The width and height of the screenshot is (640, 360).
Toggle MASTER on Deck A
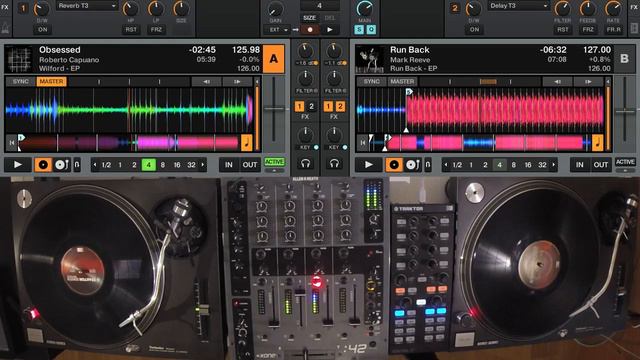click(51, 82)
